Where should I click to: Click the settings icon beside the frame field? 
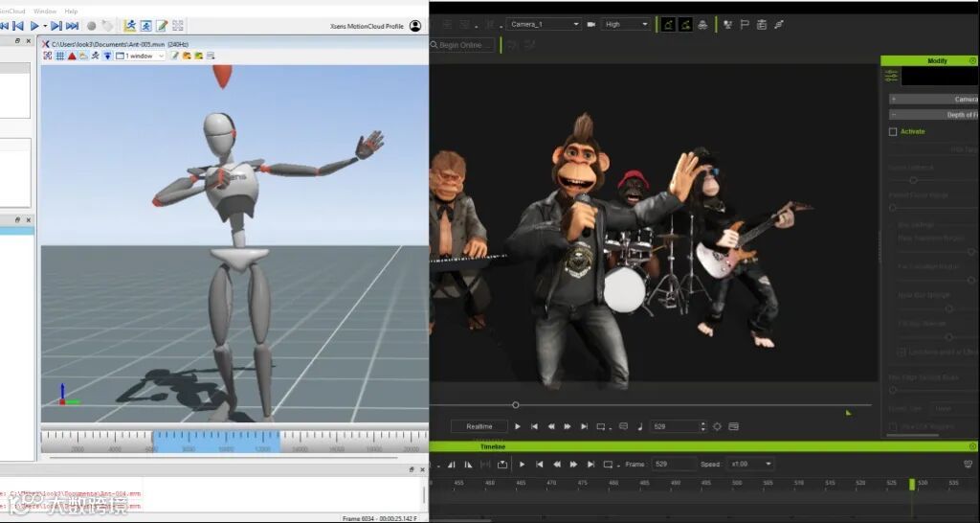coord(717,426)
